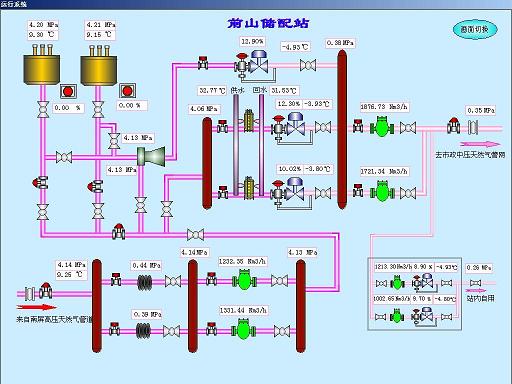Click green flow meter under 1331.44 Nm3/h
The height and width of the screenshot is (384, 512).
pyautogui.click(x=244, y=330)
